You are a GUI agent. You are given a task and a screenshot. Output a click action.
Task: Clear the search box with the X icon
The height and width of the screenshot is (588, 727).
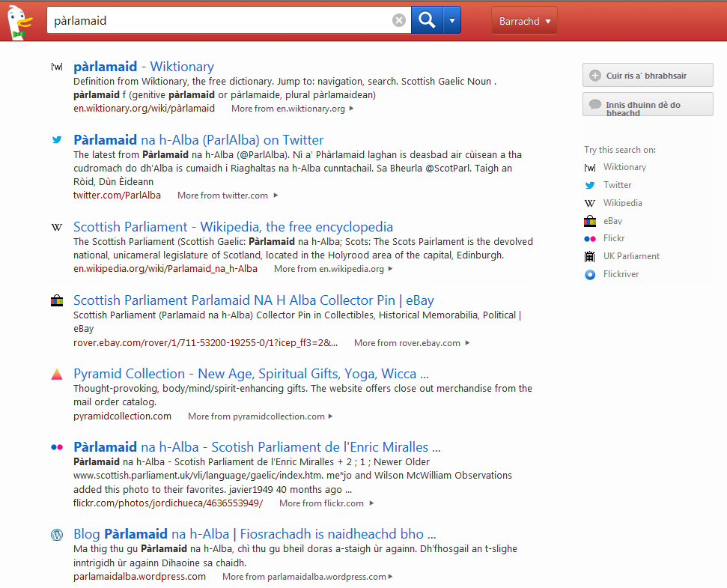(399, 21)
